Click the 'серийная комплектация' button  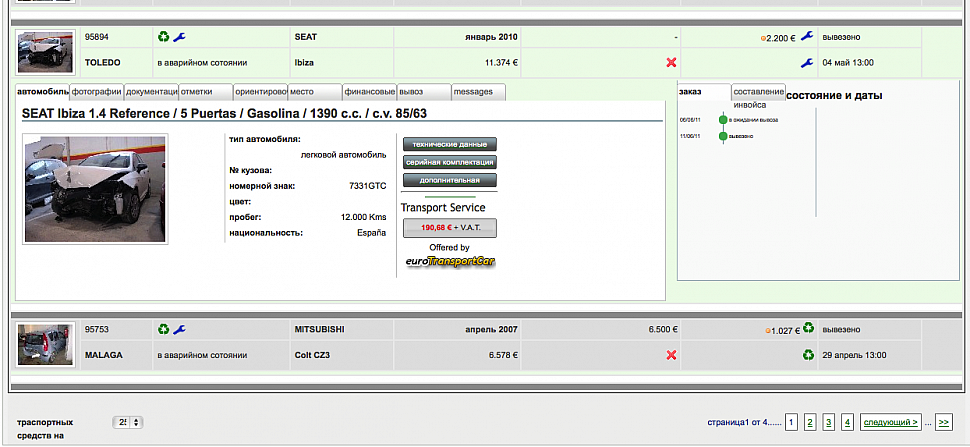pyautogui.click(x=450, y=162)
